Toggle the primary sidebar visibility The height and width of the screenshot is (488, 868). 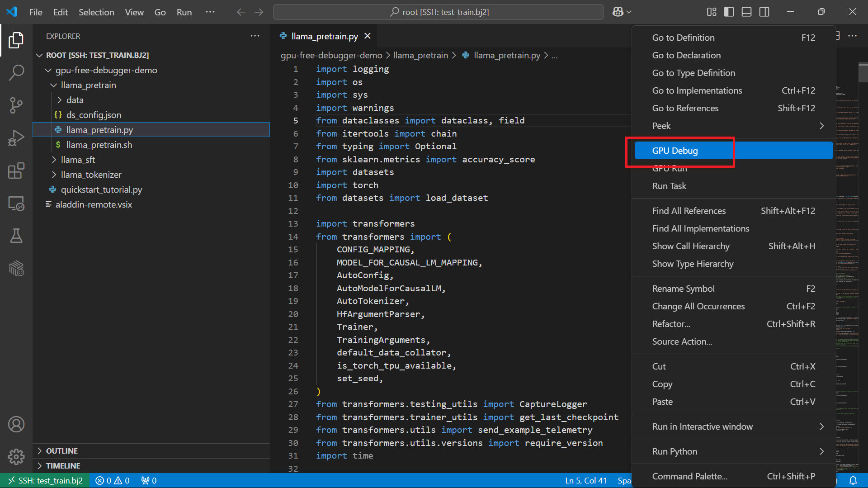729,12
